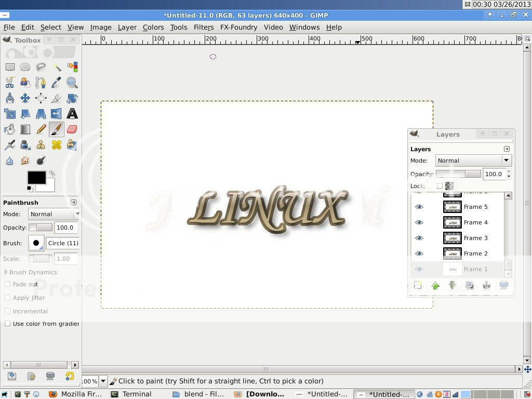Select the Pencil tool

point(41,129)
